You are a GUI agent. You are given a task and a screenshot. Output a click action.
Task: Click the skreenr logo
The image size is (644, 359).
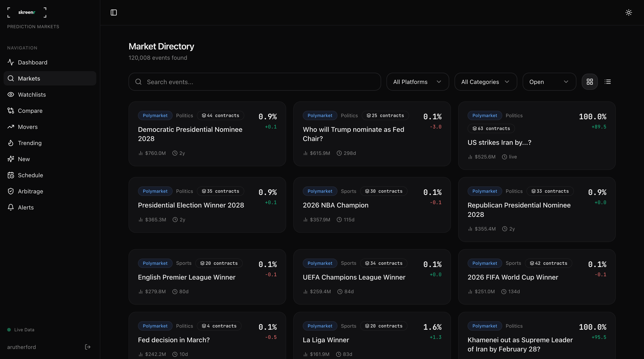tap(27, 12)
